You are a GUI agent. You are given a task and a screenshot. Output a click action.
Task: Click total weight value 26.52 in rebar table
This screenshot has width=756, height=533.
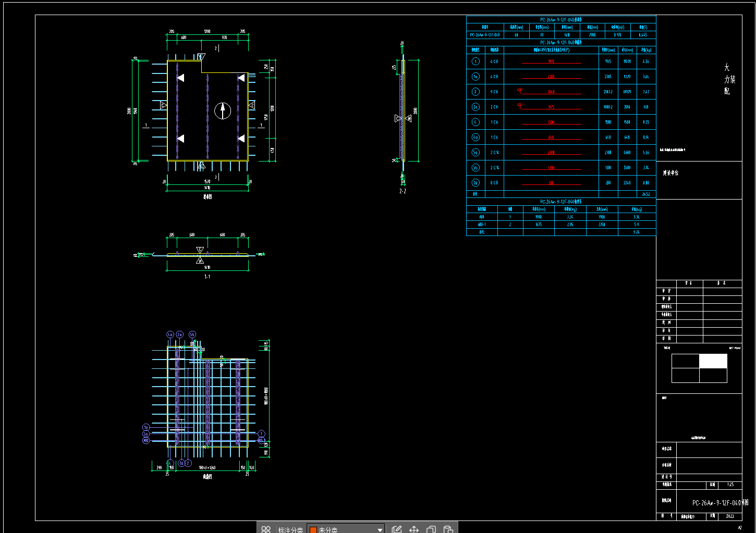click(646, 194)
